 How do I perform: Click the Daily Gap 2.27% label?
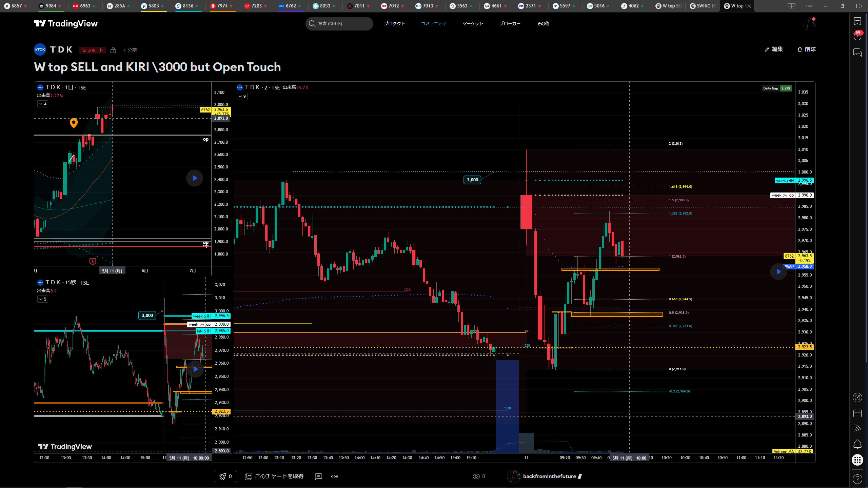point(777,88)
